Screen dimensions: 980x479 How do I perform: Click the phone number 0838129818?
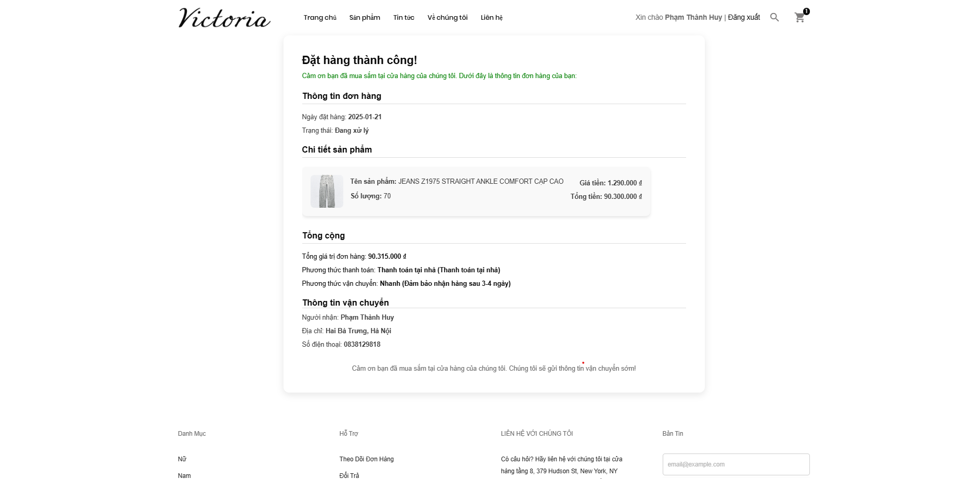[x=362, y=344]
